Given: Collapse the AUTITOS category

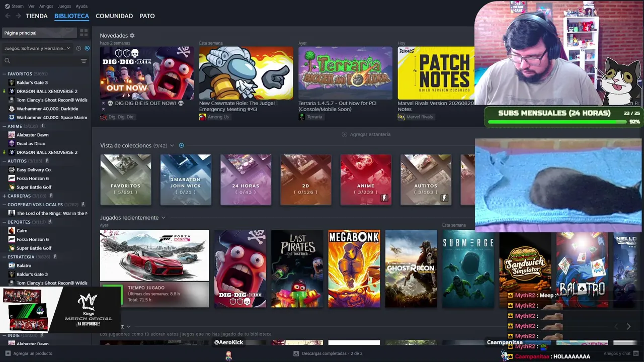Looking at the screenshot, I should point(4,161).
